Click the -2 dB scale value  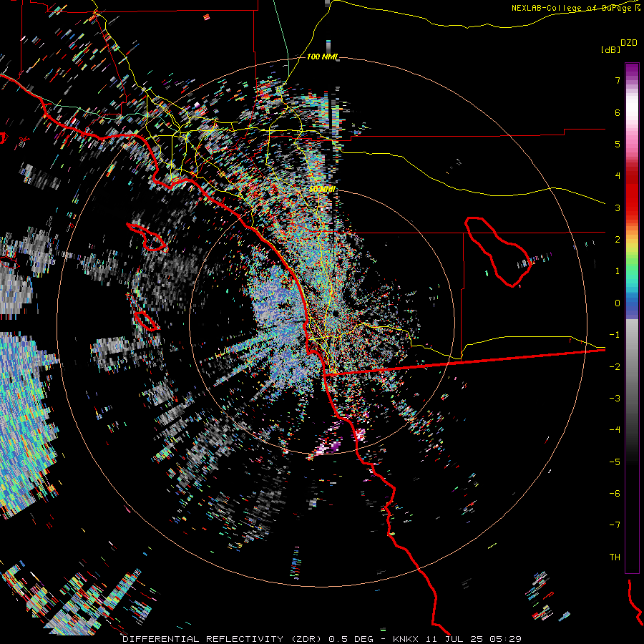(x=615, y=367)
